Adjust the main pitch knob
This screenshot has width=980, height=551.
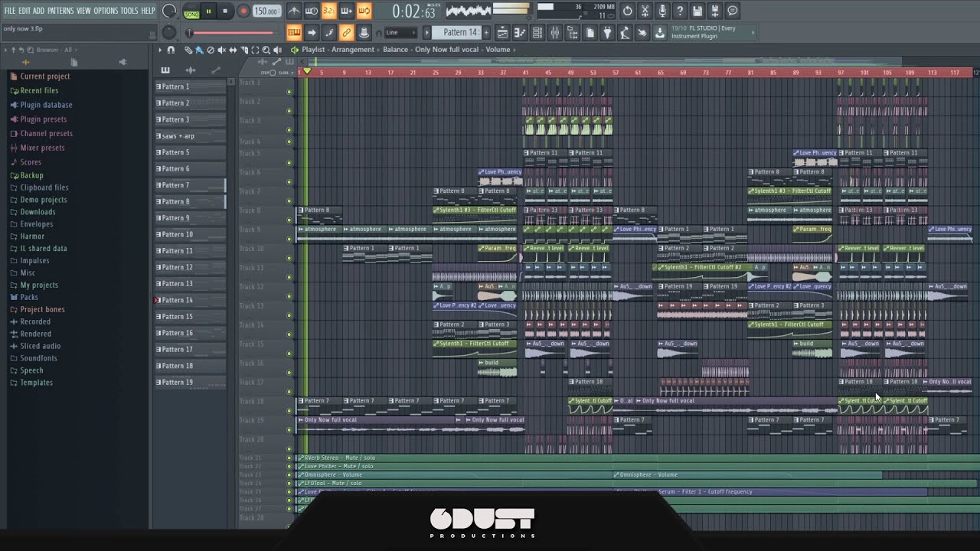[x=169, y=32]
